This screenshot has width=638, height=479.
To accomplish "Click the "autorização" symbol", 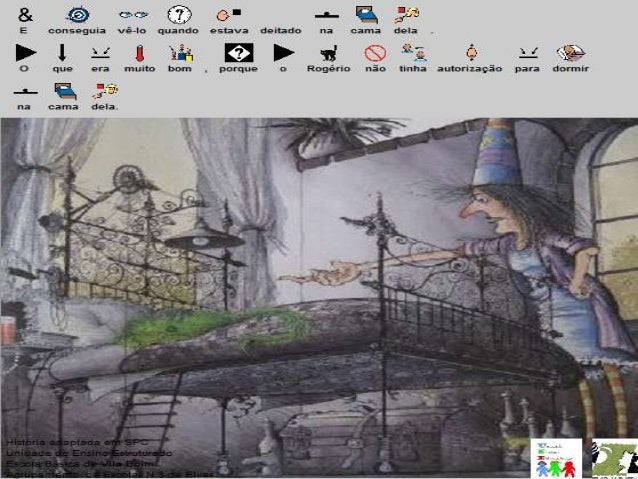I will pyautogui.click(x=474, y=52).
